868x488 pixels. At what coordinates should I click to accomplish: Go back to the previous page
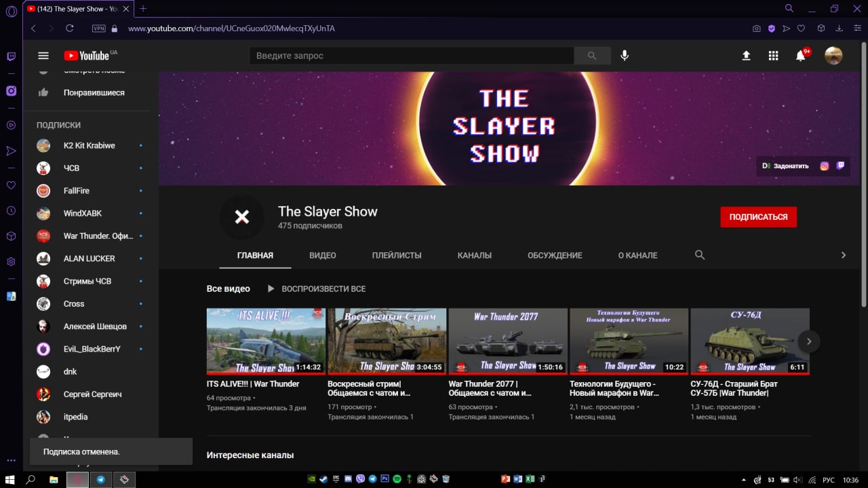(33, 29)
